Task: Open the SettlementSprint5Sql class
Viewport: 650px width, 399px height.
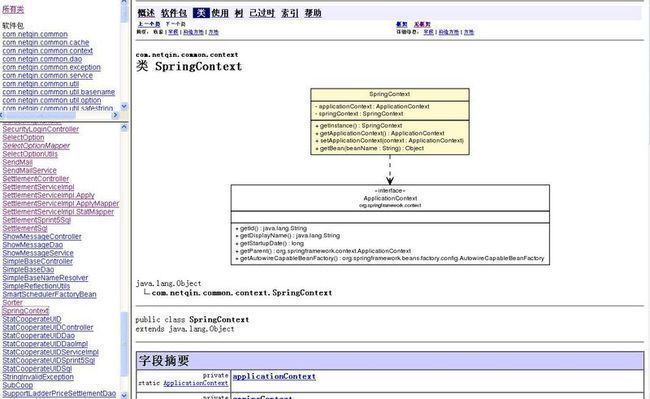Action: (x=36, y=220)
